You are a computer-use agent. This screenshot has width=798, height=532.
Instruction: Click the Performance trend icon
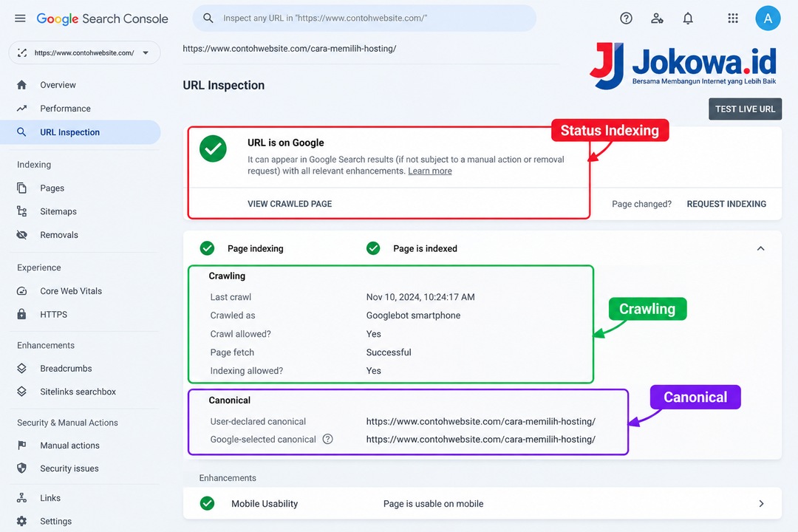point(21,109)
